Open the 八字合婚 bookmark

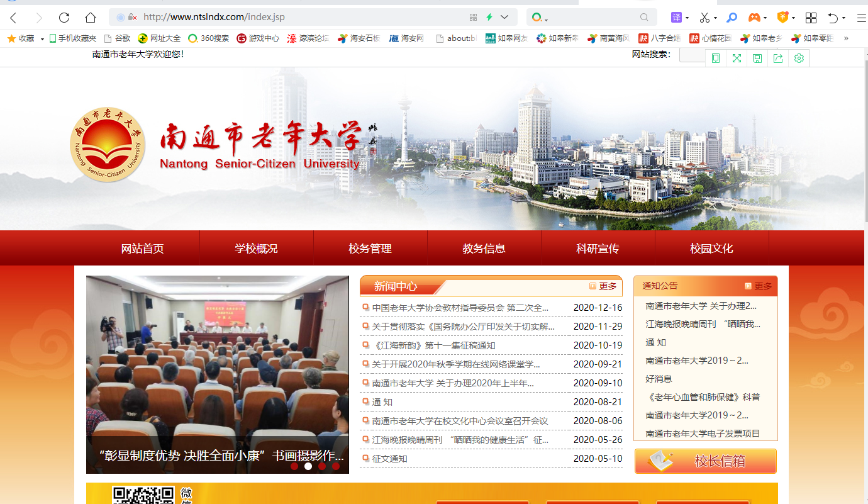coord(660,38)
